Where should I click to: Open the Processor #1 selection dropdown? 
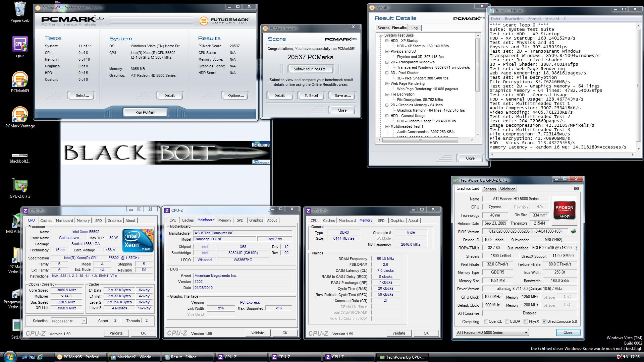[68, 321]
